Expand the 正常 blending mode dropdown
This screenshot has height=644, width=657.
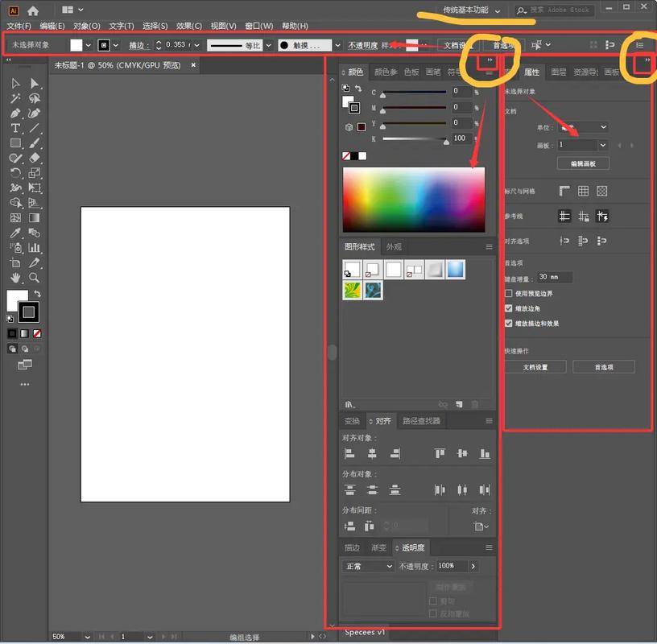(368, 567)
